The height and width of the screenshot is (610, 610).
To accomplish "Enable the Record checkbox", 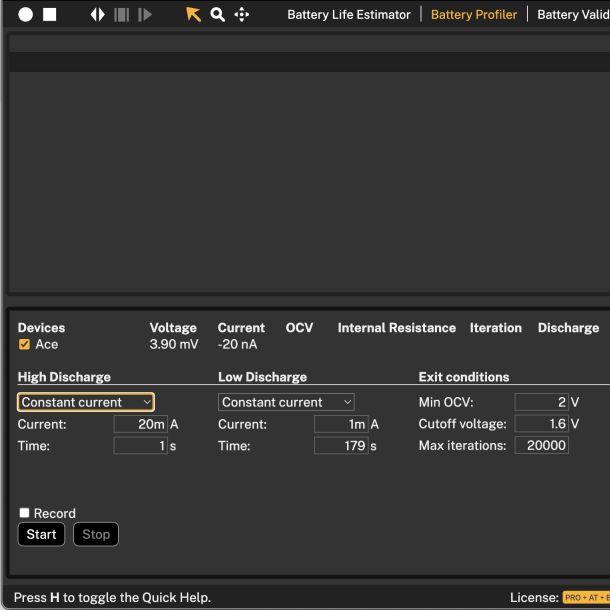I will pos(24,513).
